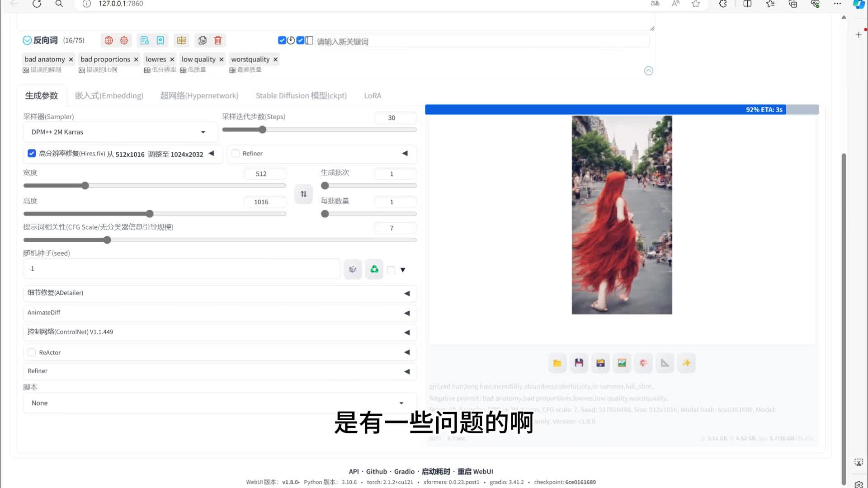This screenshot has height=488, width=868.
Task: Open the red gear prompt settings icon
Action: 124,41
